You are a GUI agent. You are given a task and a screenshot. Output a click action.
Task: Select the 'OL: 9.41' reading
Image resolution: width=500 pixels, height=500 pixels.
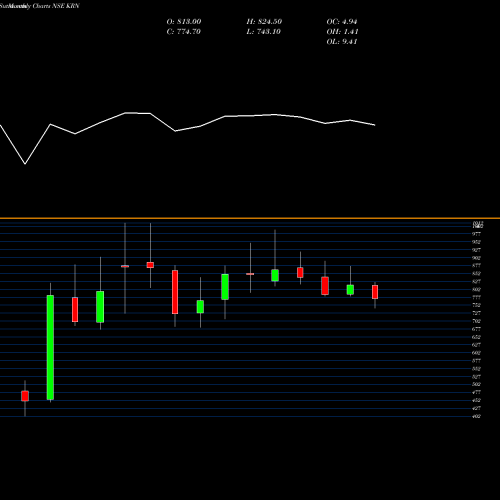[342, 42]
